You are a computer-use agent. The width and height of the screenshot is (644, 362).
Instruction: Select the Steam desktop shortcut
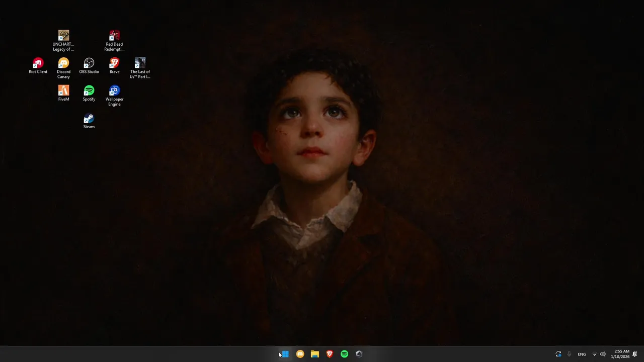click(x=89, y=121)
